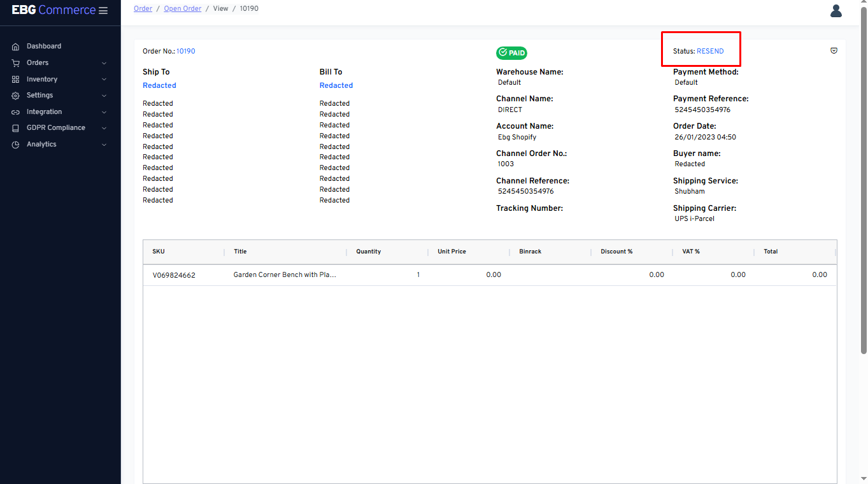Click the archive box icon near Status
The height and width of the screenshot is (484, 868).
834,50
